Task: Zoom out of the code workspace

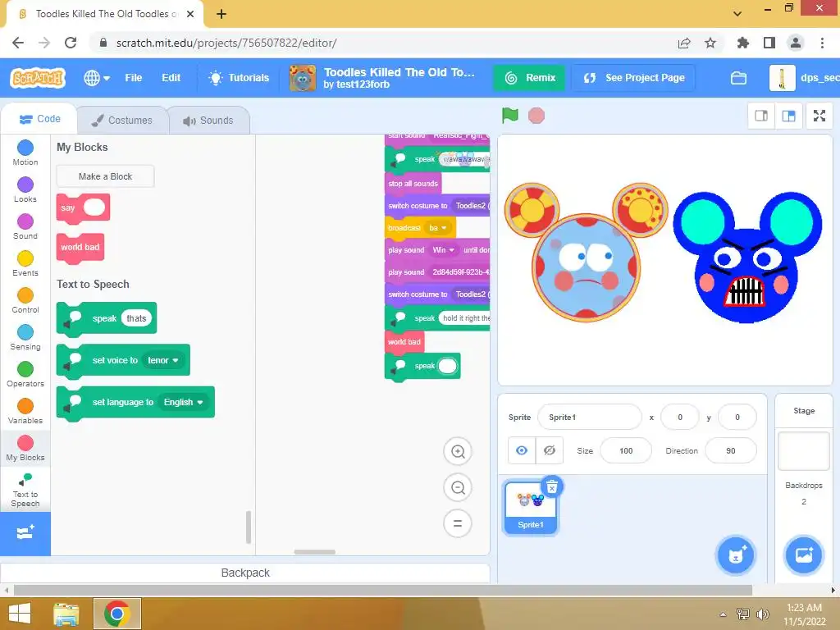Action: click(458, 487)
